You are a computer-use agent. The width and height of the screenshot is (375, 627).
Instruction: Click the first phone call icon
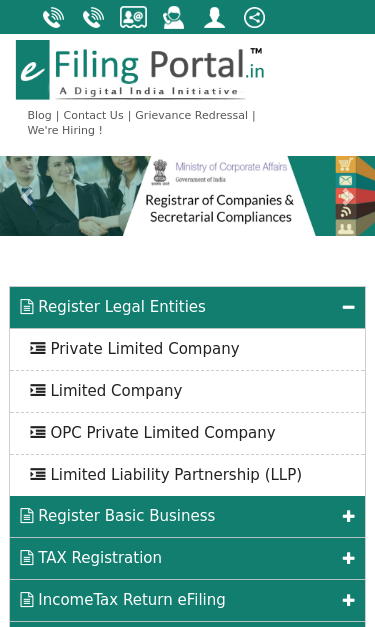pyautogui.click(x=54, y=18)
